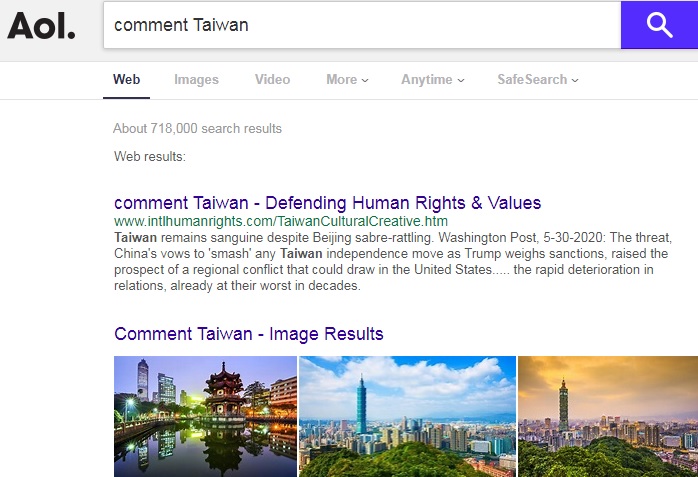This screenshot has height=477, width=698.
Task: Open the More dropdown menu
Action: [347, 80]
